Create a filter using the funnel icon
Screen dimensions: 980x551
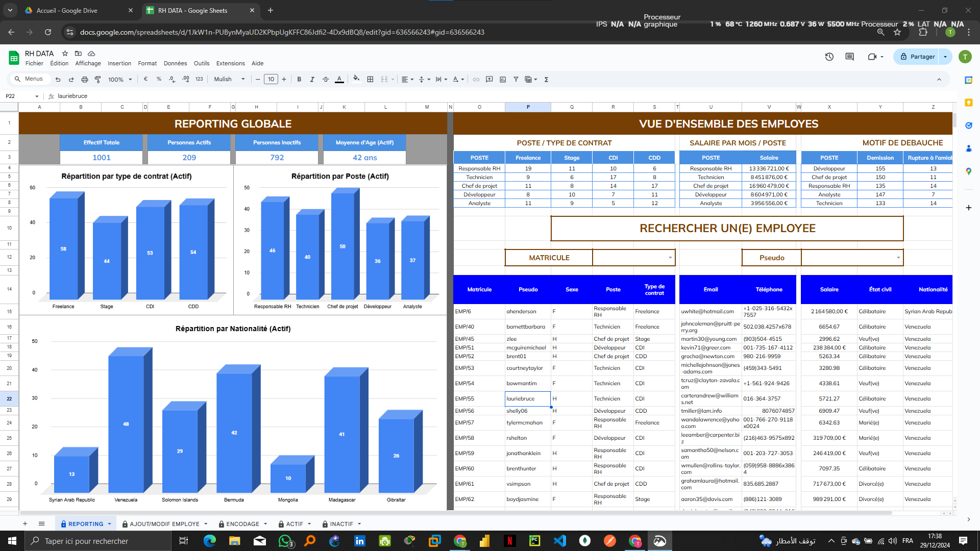click(x=516, y=79)
